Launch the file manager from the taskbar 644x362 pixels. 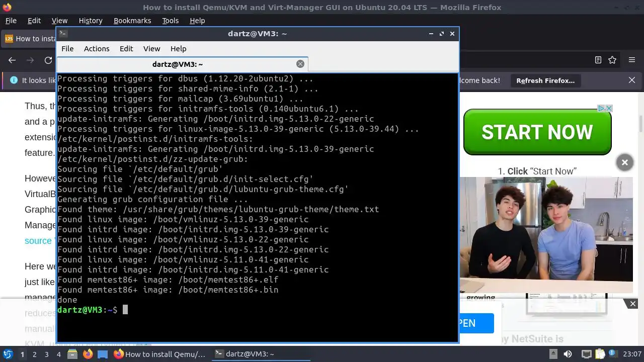[72, 354]
